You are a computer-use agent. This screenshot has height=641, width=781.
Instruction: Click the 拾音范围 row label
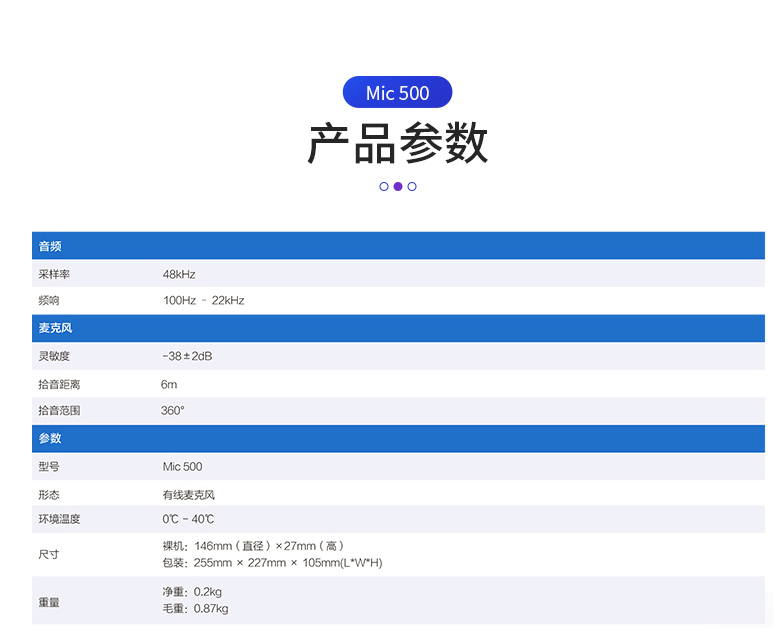pos(59,410)
